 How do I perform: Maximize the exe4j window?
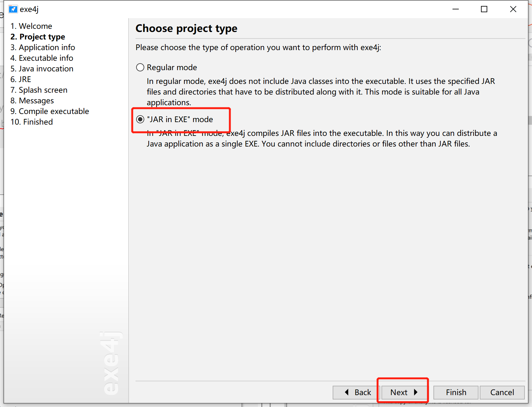[x=484, y=9]
